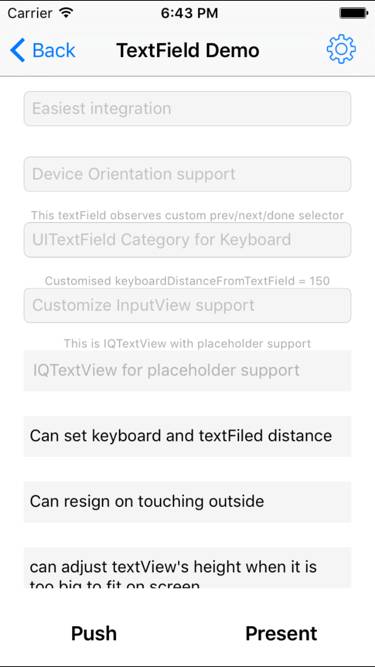Select the keyboard and textFiled distance text view
The width and height of the screenshot is (375, 667).
(x=188, y=436)
